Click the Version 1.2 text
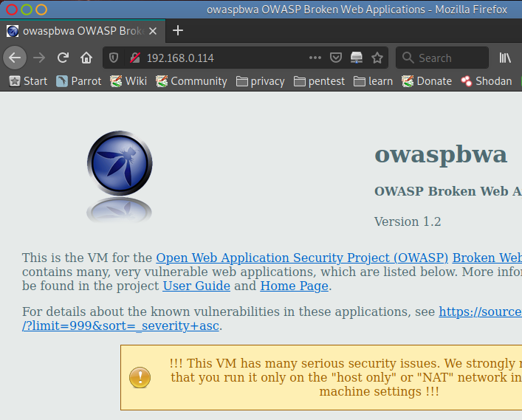This screenshot has width=522, height=420. point(408,221)
